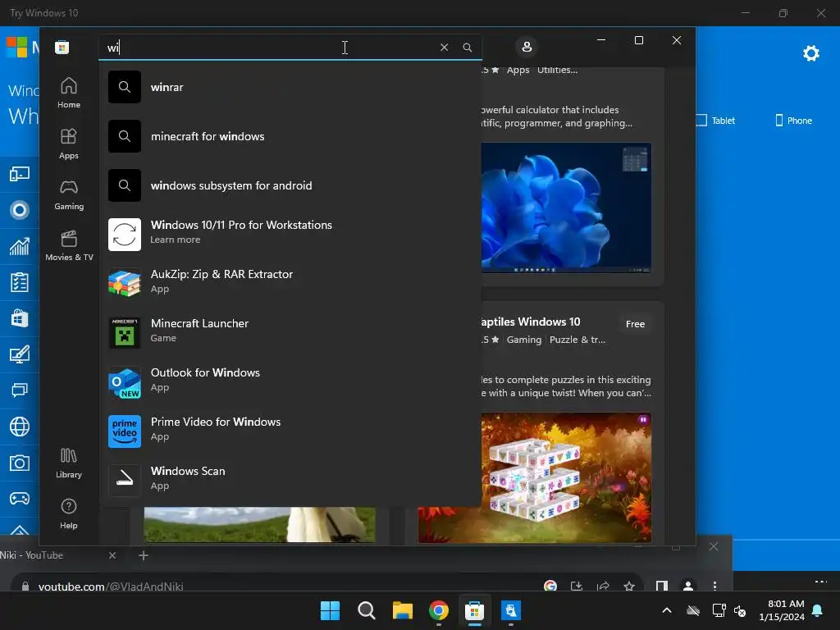Open Windows 10/11 Pro for Workstations result
Image resolution: width=840 pixels, height=630 pixels.
(290, 234)
